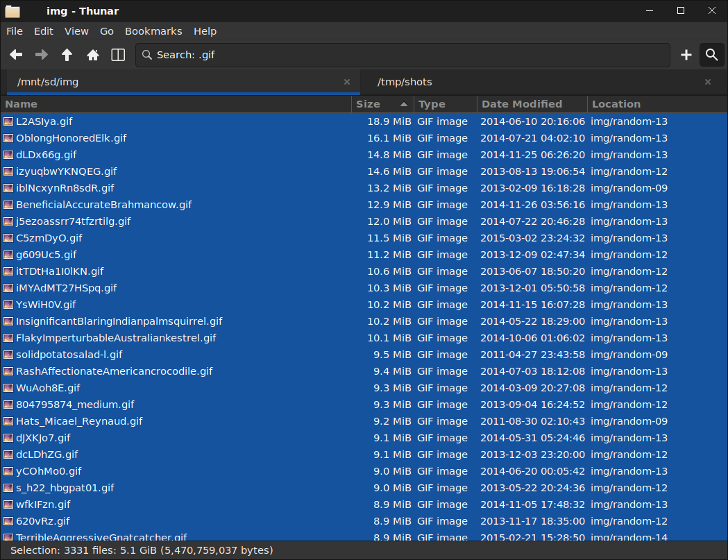Screen dimensions: 728x560
Task: Click the search field containing .gif
Action: tap(403, 55)
